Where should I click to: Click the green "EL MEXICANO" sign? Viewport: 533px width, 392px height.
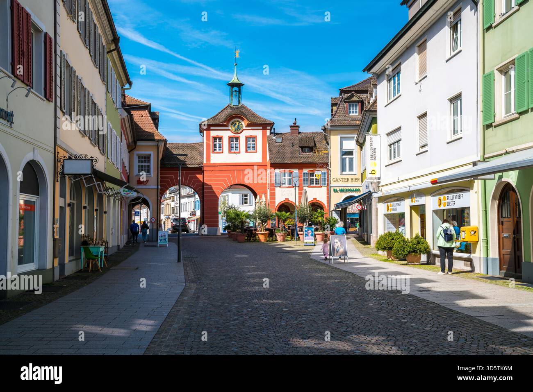(x=346, y=190)
